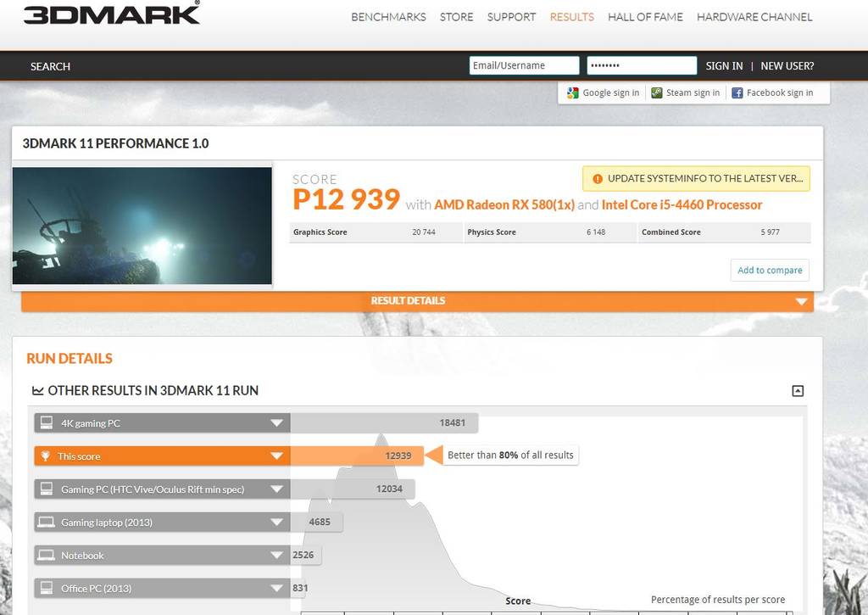Expand the Result Details orange bar arrow
The image size is (868, 615).
coord(800,301)
